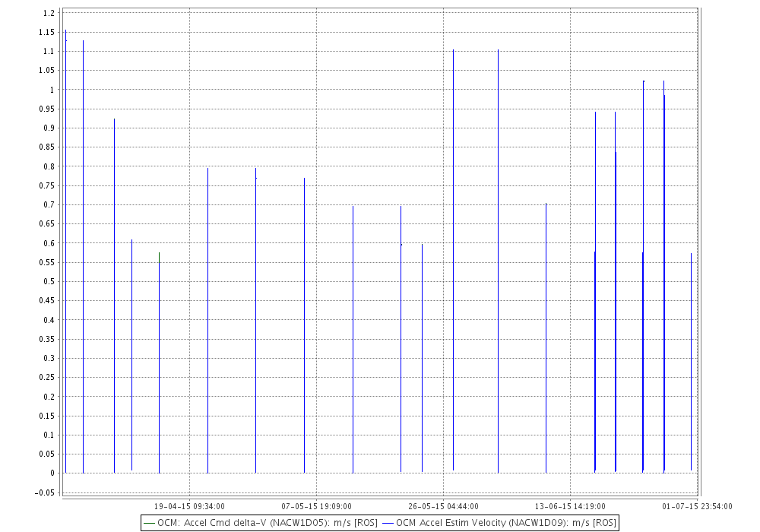Click y-axis tick label 0.45
The width and height of the screenshot is (760, 532).
click(47, 300)
